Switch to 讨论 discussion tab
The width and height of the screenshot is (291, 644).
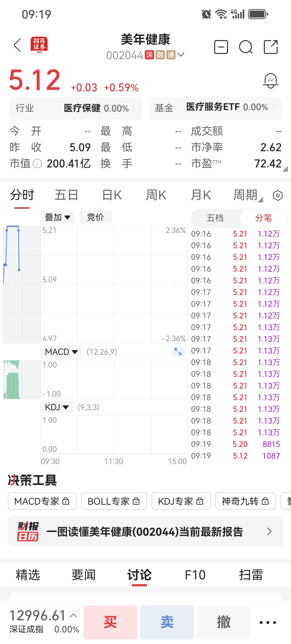coord(139,575)
